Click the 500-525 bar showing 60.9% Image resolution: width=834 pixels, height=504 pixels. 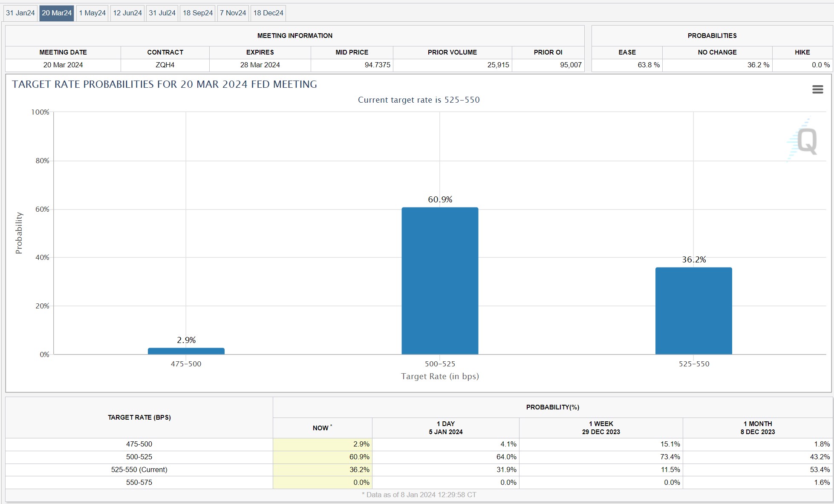pos(440,281)
